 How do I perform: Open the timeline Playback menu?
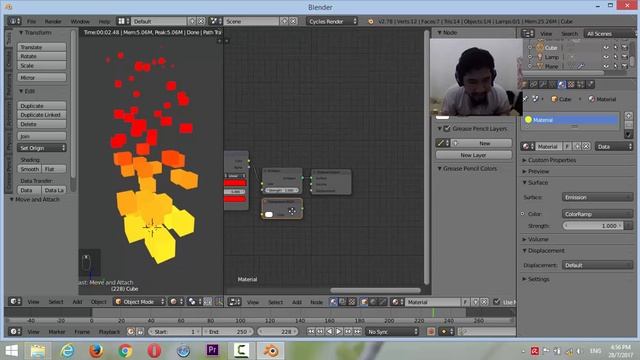tap(109, 332)
